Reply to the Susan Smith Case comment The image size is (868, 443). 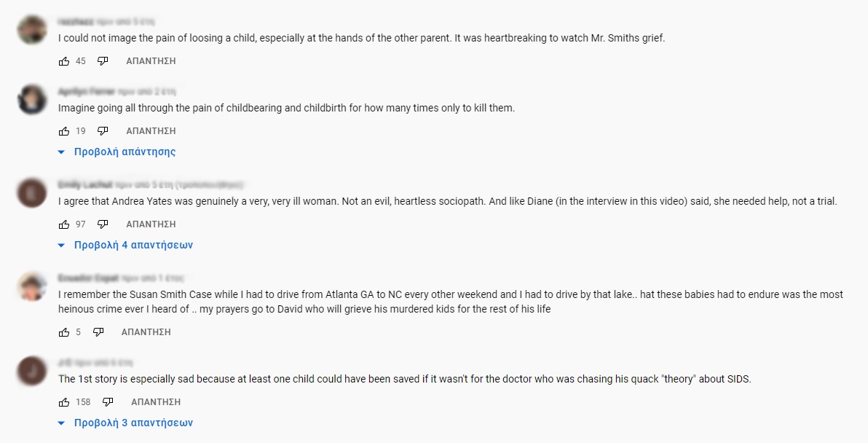coord(146,332)
